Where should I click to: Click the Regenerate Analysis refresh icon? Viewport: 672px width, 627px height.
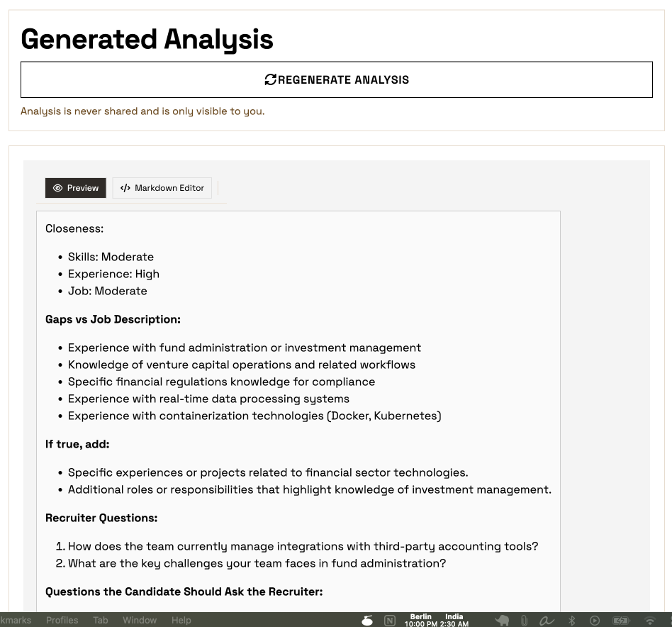click(270, 79)
